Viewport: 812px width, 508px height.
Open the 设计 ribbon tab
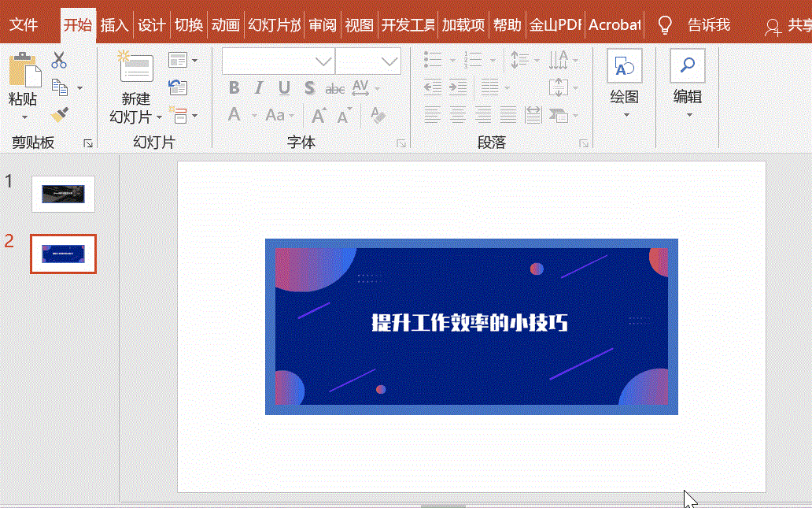(151, 24)
